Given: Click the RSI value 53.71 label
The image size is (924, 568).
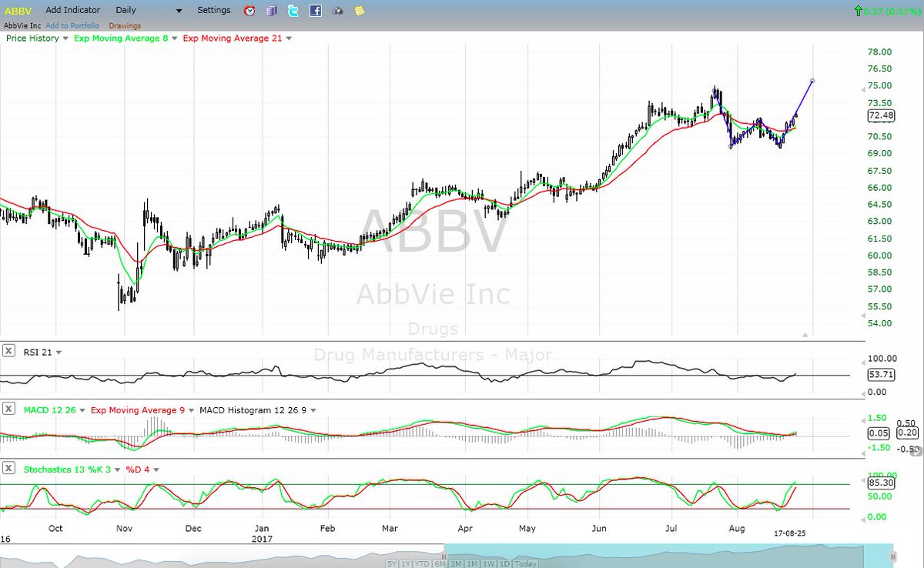Looking at the screenshot, I should coord(880,375).
